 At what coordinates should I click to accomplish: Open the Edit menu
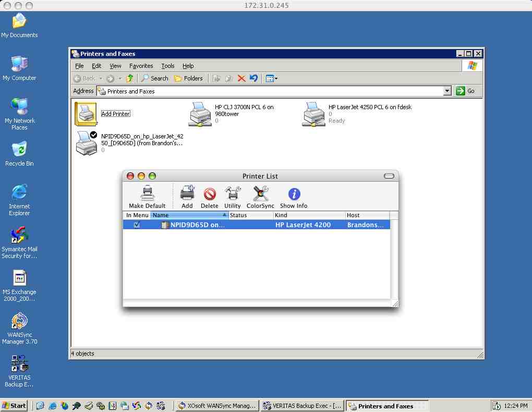(x=96, y=66)
